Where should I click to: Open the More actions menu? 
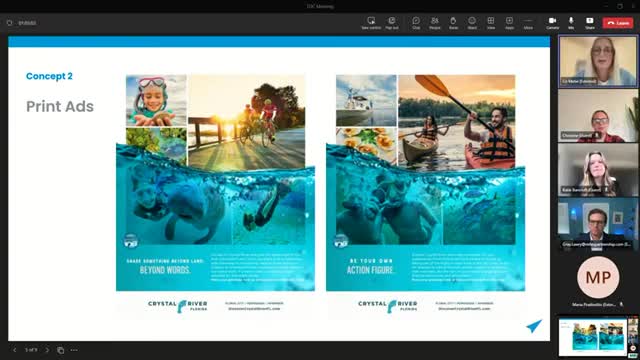pyautogui.click(x=528, y=23)
